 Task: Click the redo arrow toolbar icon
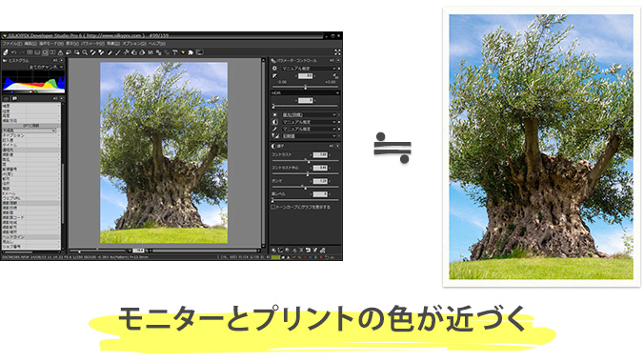pos(21,52)
